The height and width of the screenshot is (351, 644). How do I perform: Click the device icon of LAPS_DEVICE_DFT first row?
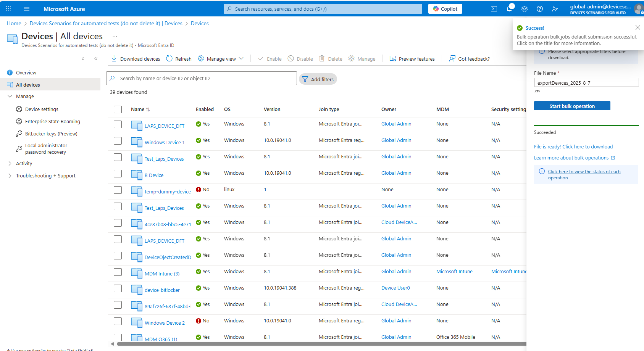click(x=137, y=126)
